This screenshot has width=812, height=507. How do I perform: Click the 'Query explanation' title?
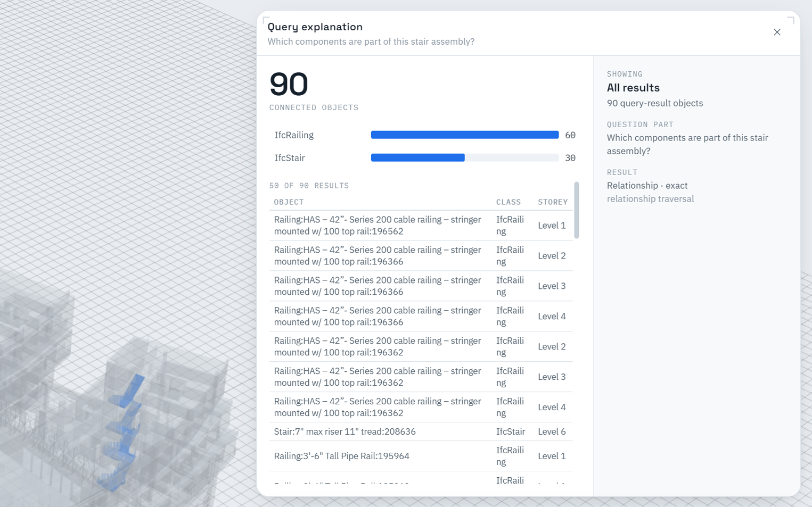tap(315, 27)
